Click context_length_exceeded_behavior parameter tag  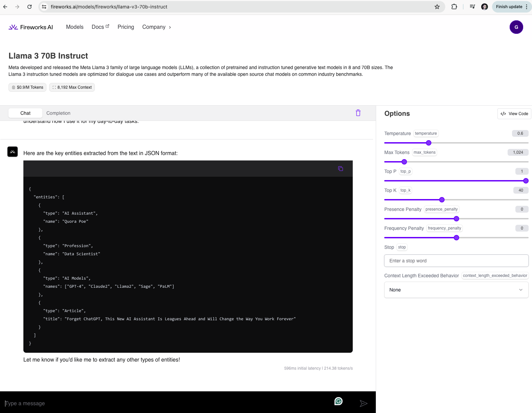pyautogui.click(x=495, y=276)
